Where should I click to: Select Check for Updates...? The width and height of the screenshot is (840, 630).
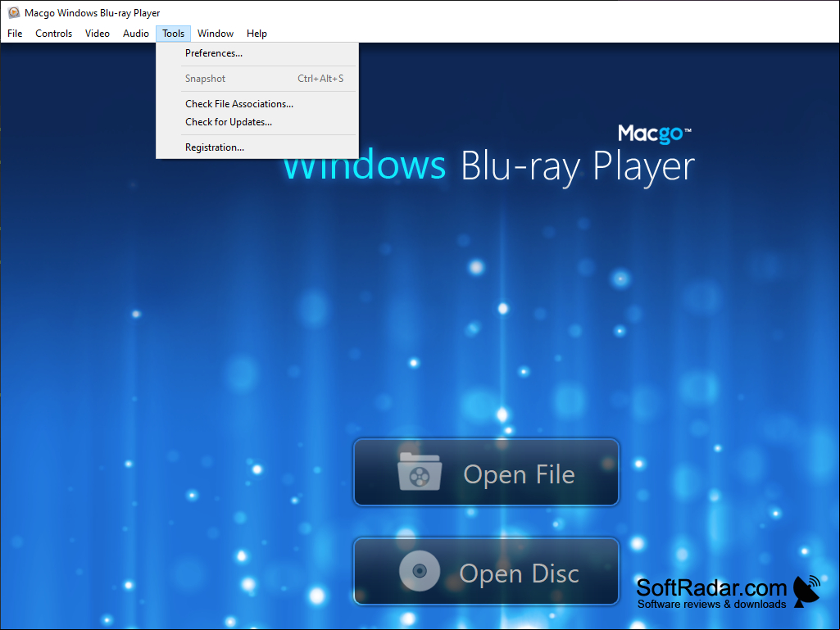point(257,122)
